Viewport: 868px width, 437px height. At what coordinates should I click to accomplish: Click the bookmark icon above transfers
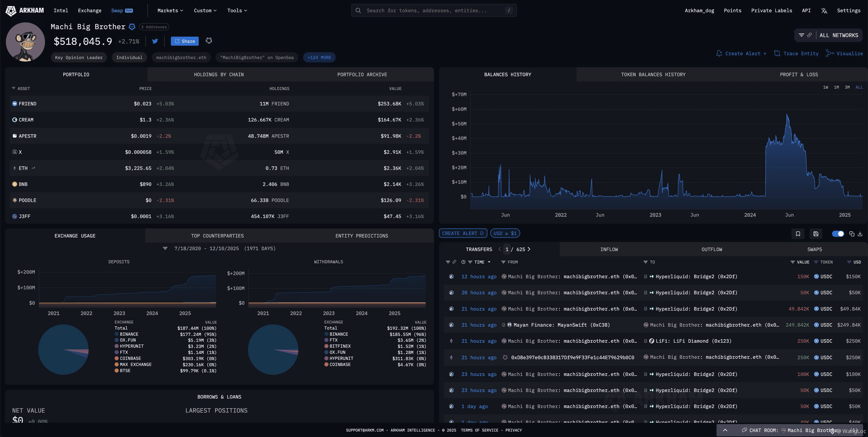coord(798,234)
